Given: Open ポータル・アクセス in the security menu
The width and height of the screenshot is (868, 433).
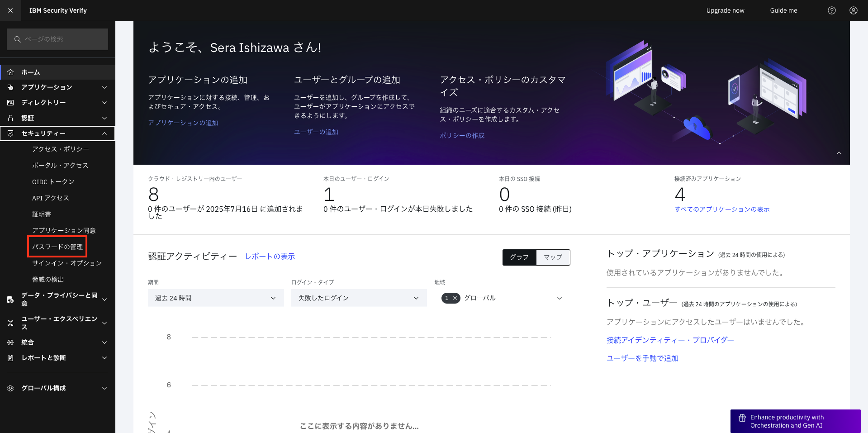Looking at the screenshot, I should (x=60, y=166).
